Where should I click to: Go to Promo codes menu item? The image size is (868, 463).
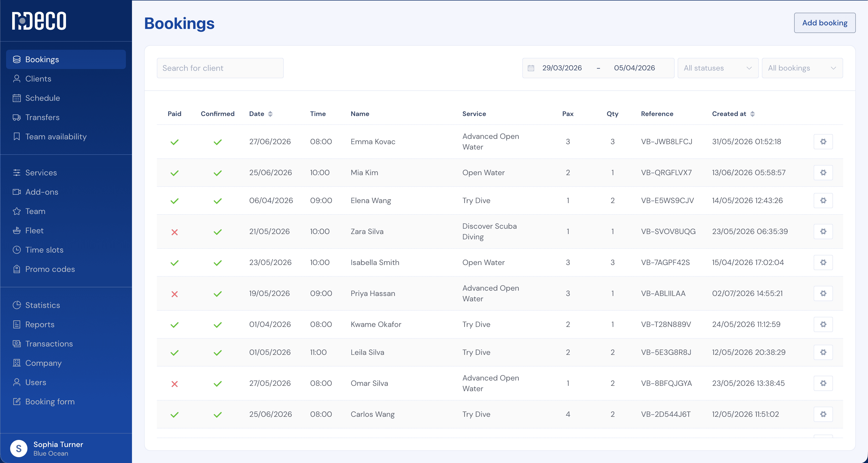tap(50, 269)
